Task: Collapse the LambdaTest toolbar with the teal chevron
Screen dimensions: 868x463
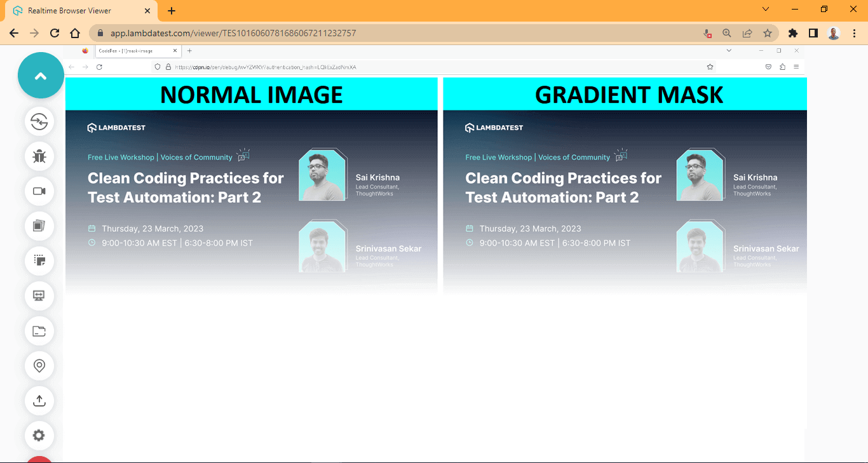Action: coord(41,76)
